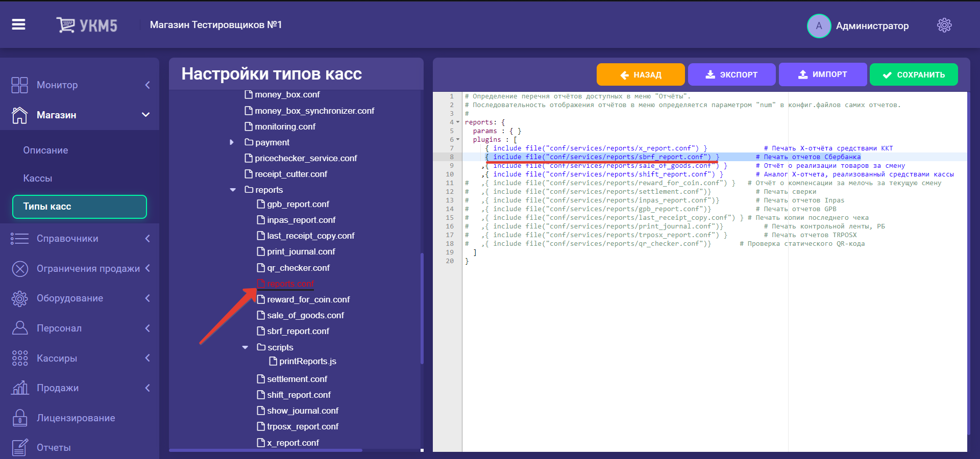Click into code editor line 20
Image resolution: width=980 pixels, height=459 pixels.
[715, 261]
